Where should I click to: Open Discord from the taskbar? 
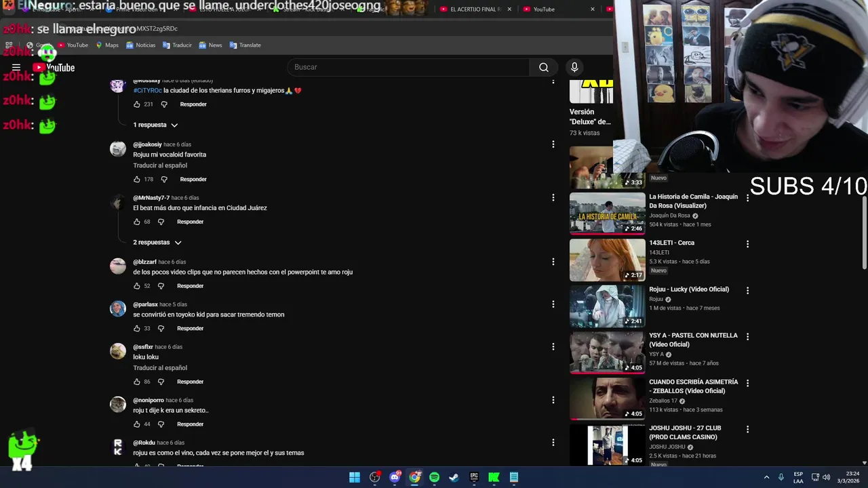(x=395, y=477)
